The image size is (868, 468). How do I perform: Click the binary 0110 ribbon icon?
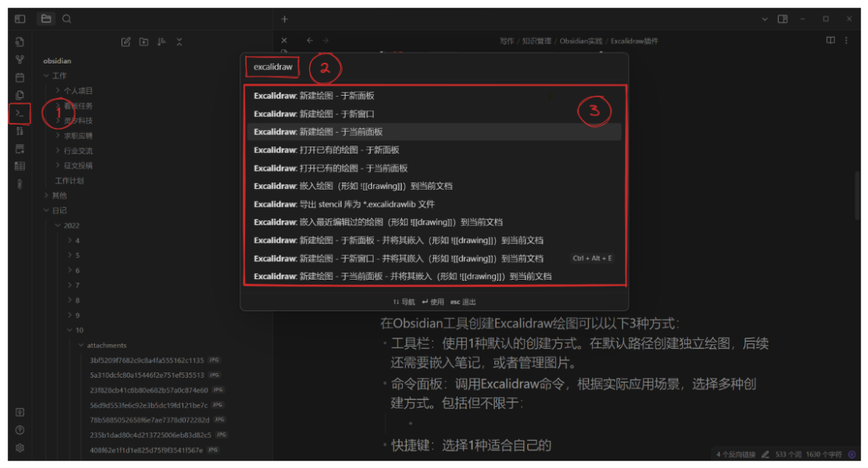pyautogui.click(x=20, y=131)
